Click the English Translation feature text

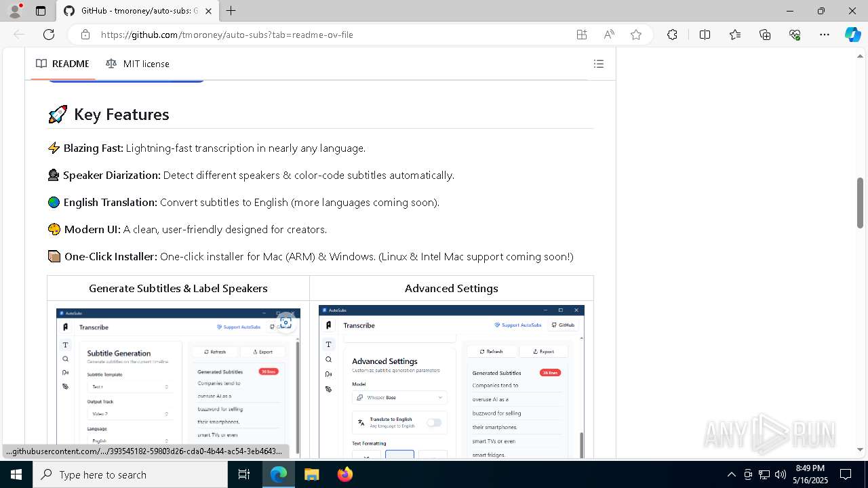tap(243, 202)
